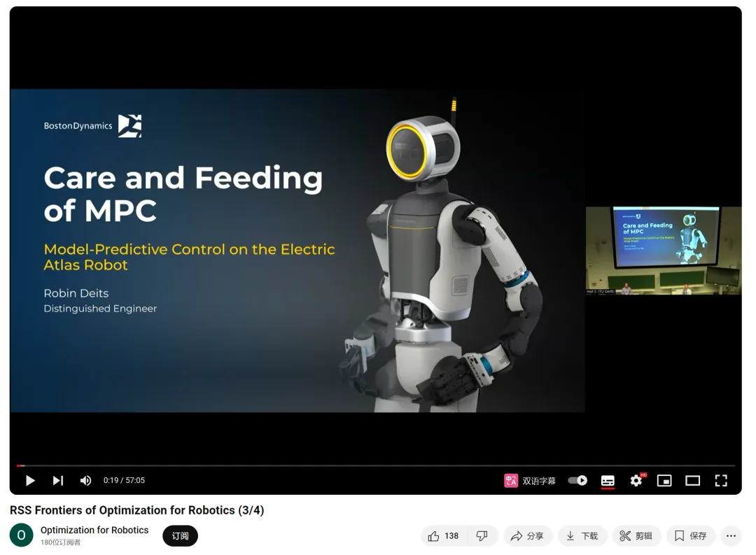Open the Optimization for Robotics channel avatar

pyautogui.click(x=21, y=535)
